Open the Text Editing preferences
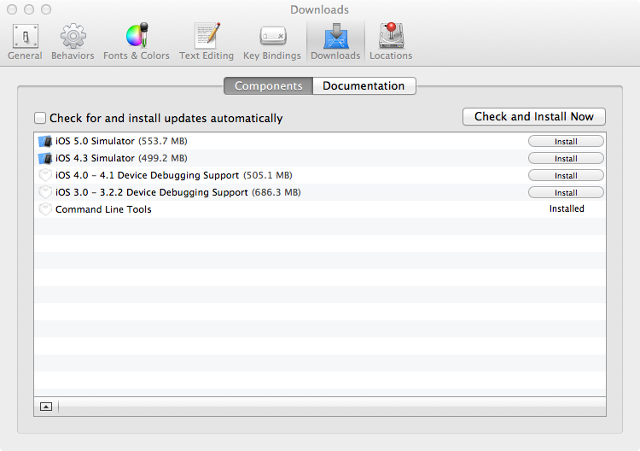 coord(206,42)
